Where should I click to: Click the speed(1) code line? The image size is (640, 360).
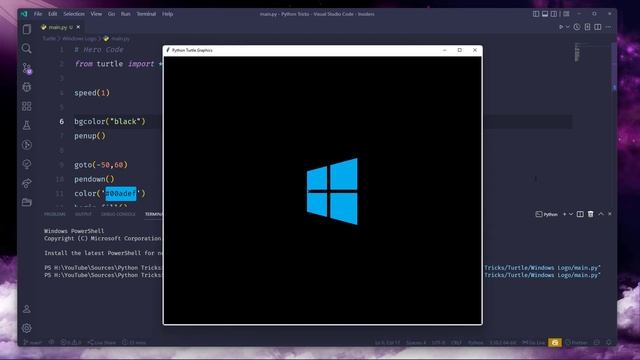click(x=92, y=93)
